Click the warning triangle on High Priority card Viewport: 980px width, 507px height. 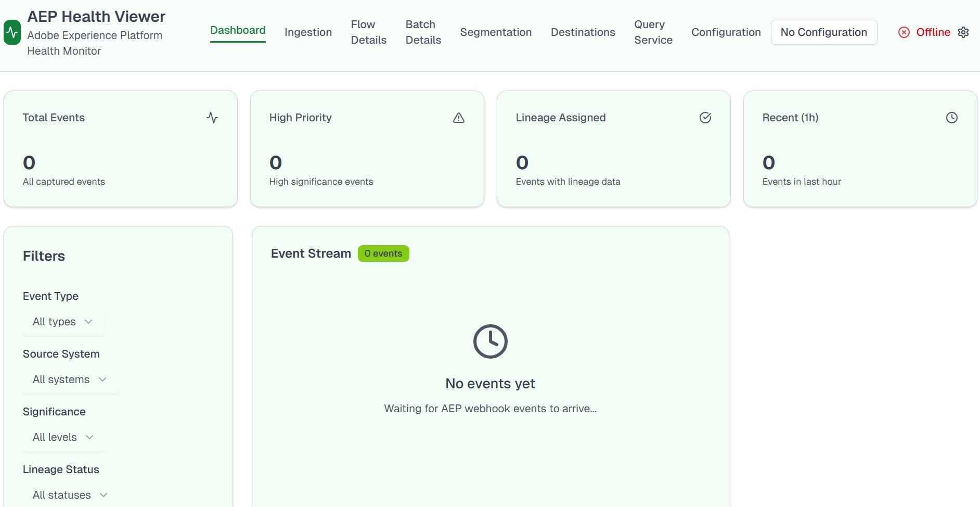[459, 118]
